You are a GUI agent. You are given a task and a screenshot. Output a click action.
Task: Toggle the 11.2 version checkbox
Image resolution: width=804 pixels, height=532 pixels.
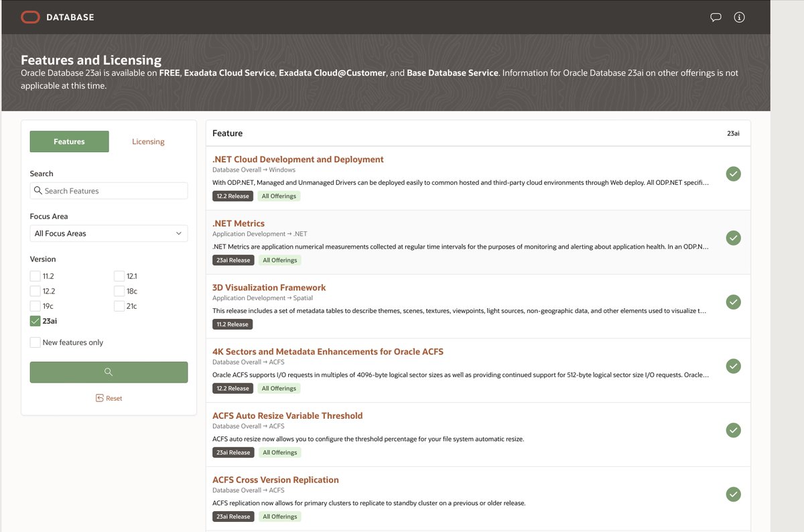[x=35, y=276]
